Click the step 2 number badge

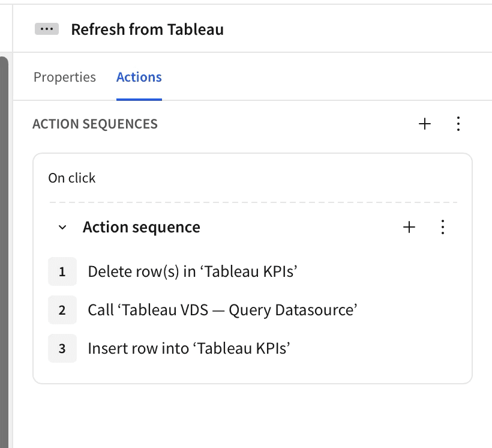62,310
